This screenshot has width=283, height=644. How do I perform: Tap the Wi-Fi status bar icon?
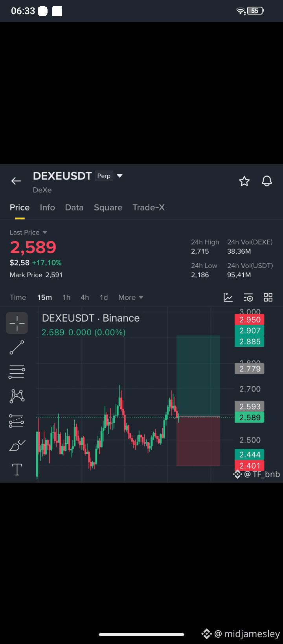[x=241, y=11]
